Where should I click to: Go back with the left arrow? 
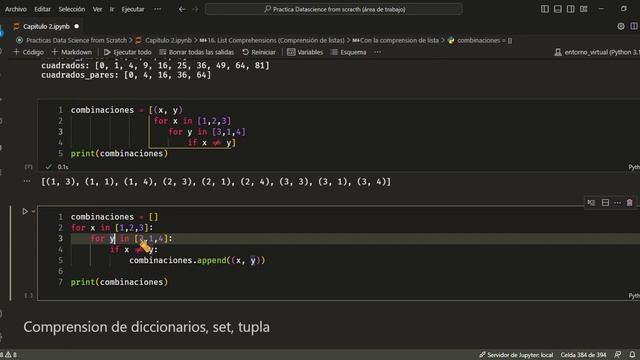(182, 9)
